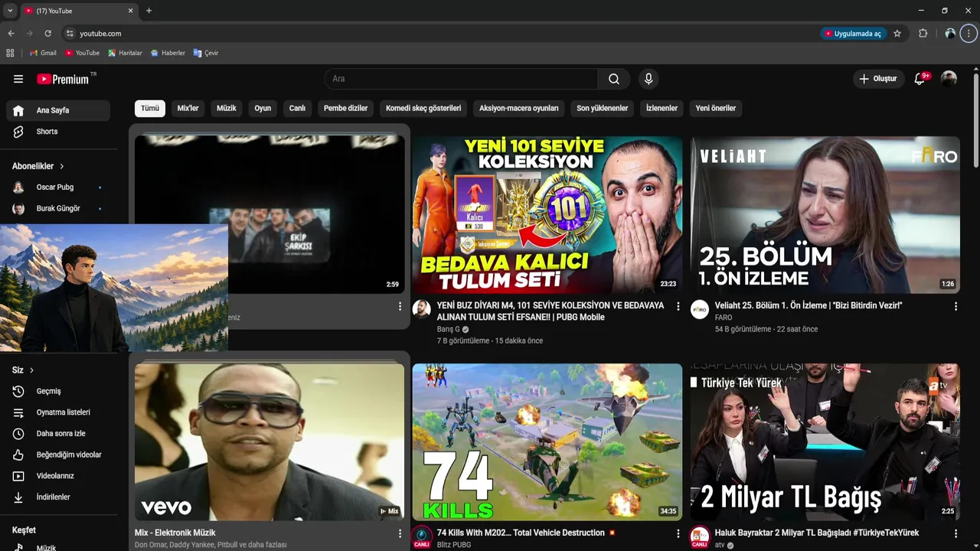Viewport: 980px width, 551px height.
Task: Select the Oyun filter chip
Action: (x=263, y=109)
